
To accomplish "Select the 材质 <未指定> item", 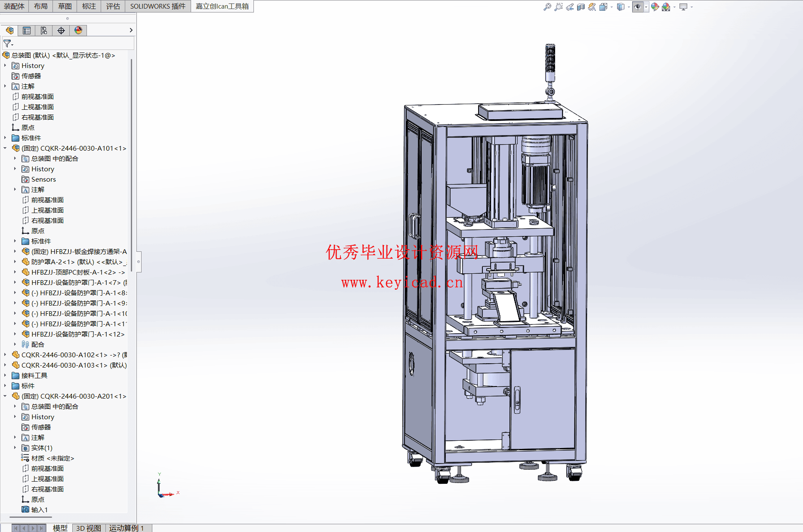I will point(48,458).
